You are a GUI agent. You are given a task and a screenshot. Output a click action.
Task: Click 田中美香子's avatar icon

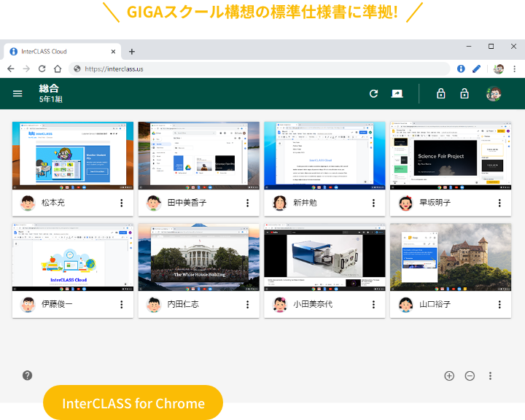click(x=154, y=203)
